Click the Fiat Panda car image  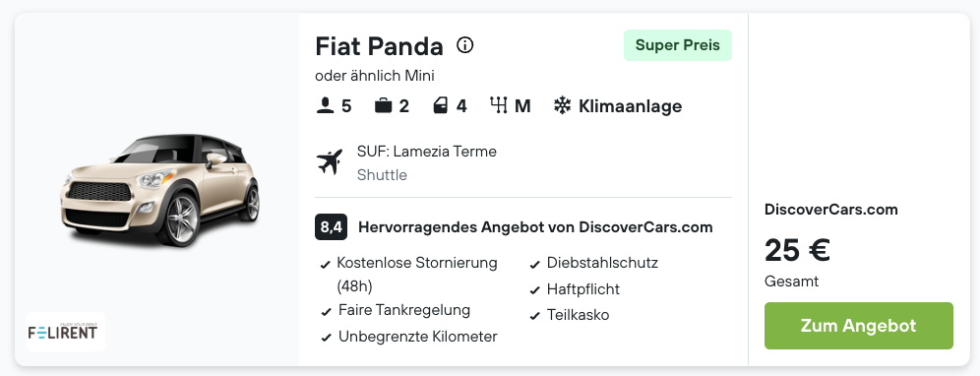[x=160, y=189]
